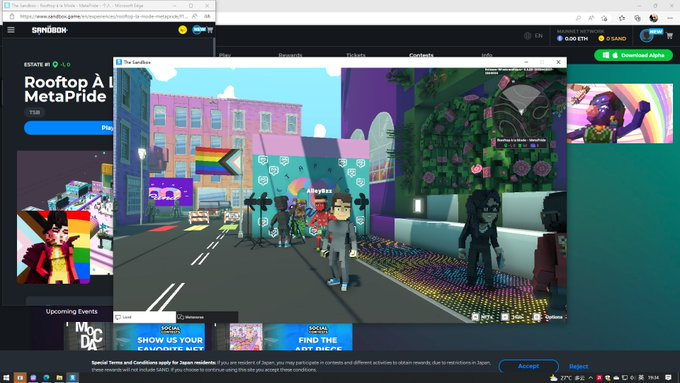Open the Favorites star in Edge toolbar
Screen dimensions: 680x383
point(622,18)
